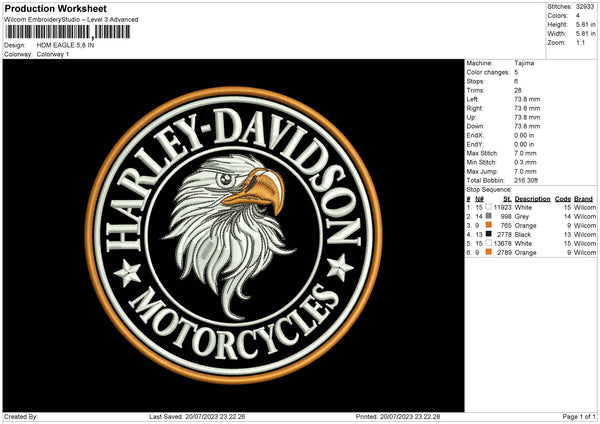Click the Colors value '4'
The height and width of the screenshot is (424, 600).
(x=577, y=16)
